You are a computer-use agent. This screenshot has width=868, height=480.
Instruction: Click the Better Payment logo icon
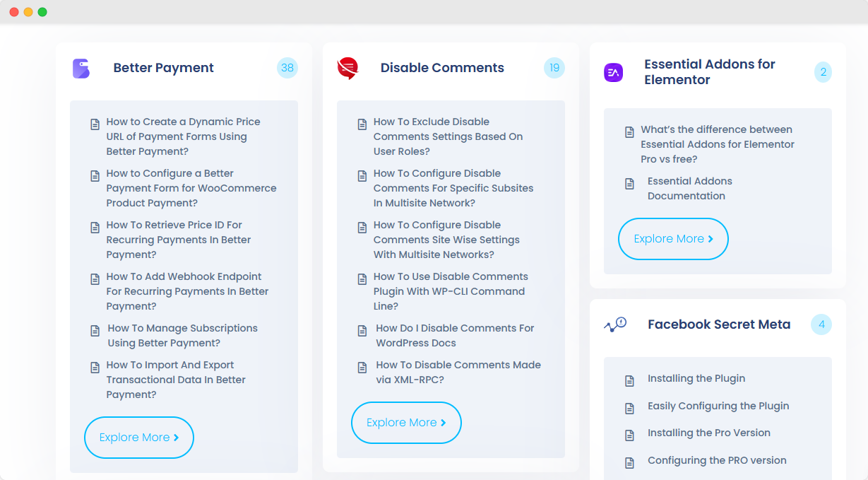pyautogui.click(x=81, y=69)
